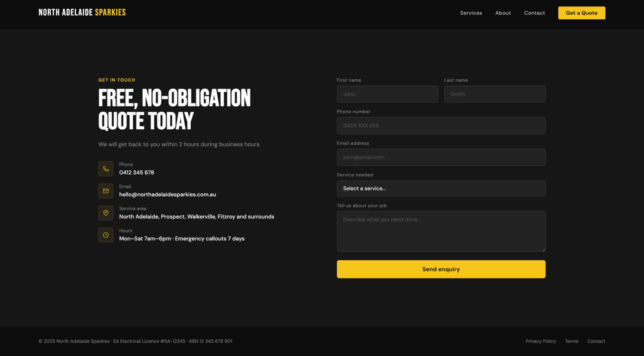
Task: Click the phone handset icon
Action: (x=106, y=169)
